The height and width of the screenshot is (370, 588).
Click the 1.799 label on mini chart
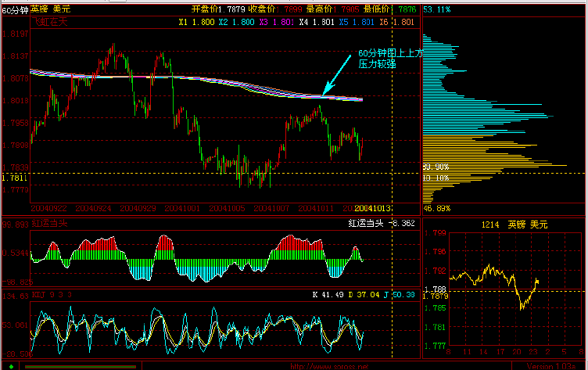click(436, 233)
